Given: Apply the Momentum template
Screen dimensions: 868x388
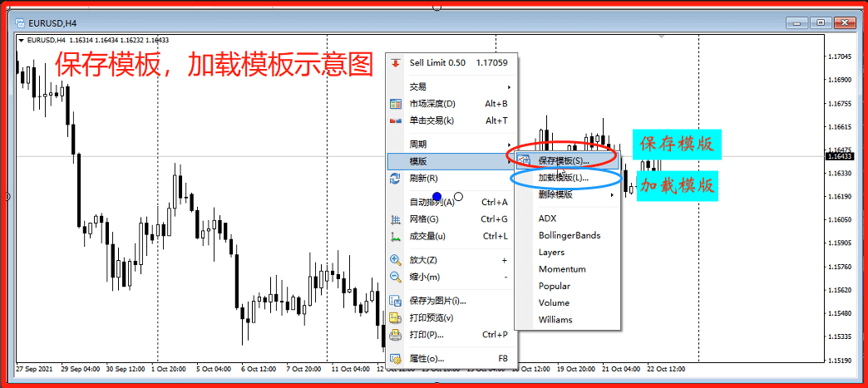Looking at the screenshot, I should [567, 269].
